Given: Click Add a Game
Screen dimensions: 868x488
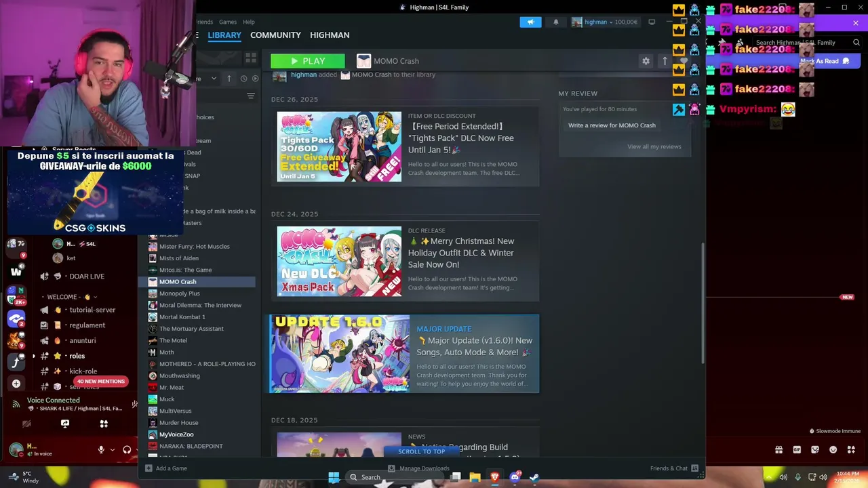Looking at the screenshot, I should click(x=165, y=468).
